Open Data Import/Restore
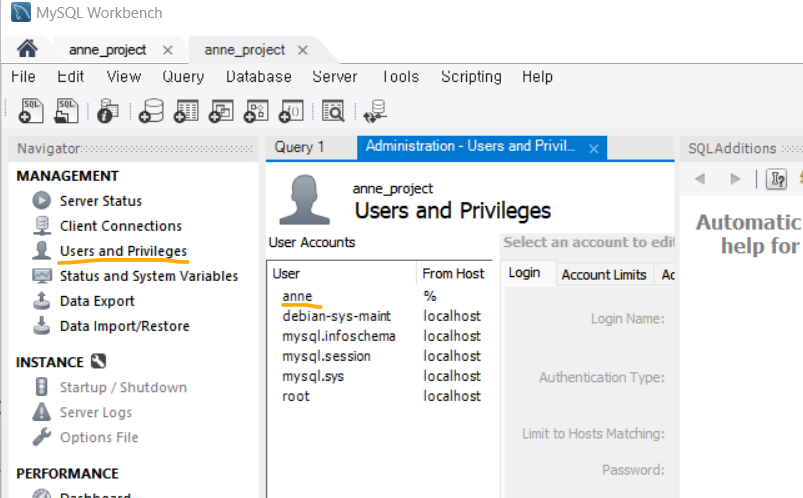 [x=124, y=326]
